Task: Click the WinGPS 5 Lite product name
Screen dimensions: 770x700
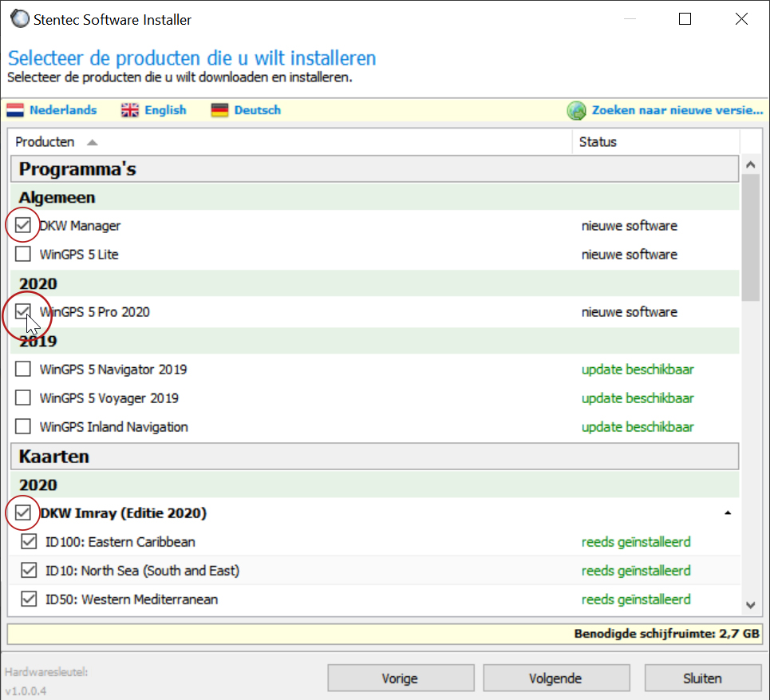Action: click(79, 255)
